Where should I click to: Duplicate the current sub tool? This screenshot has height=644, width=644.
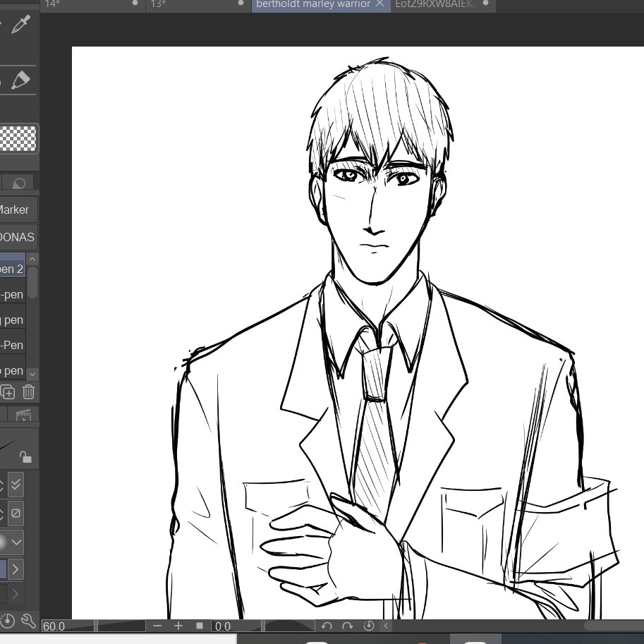[x=8, y=391]
